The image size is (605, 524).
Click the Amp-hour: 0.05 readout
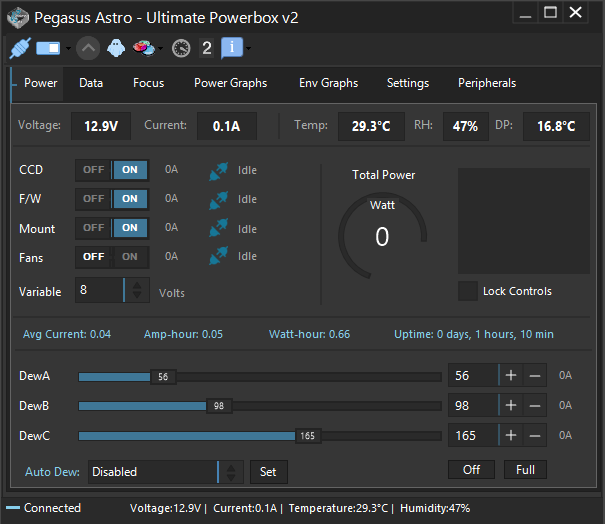(183, 334)
